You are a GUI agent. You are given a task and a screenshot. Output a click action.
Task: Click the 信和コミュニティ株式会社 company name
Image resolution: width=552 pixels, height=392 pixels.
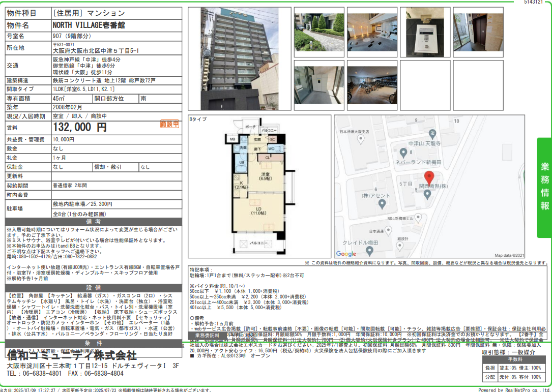click(x=72, y=354)
